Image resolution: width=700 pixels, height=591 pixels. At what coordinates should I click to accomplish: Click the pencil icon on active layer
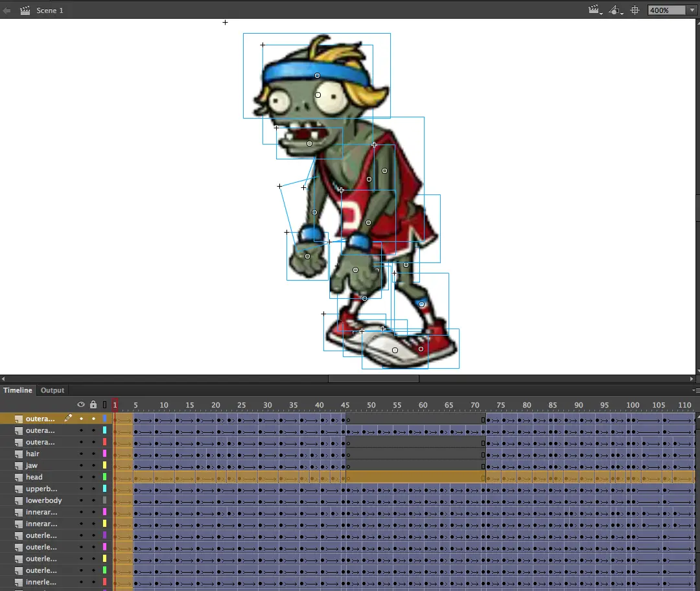(x=68, y=418)
